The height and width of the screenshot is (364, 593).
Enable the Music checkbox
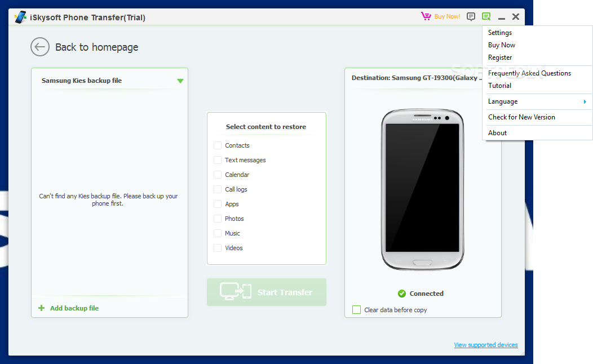tap(218, 233)
